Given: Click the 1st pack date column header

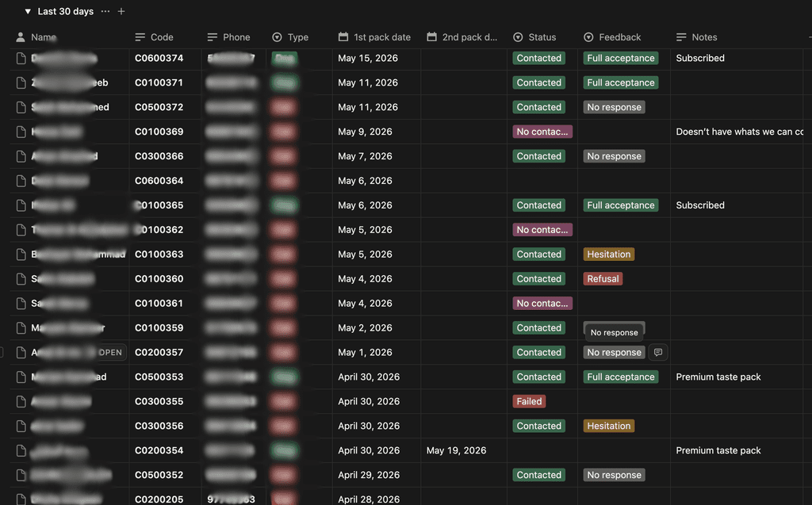Looking at the screenshot, I should pyautogui.click(x=374, y=37).
